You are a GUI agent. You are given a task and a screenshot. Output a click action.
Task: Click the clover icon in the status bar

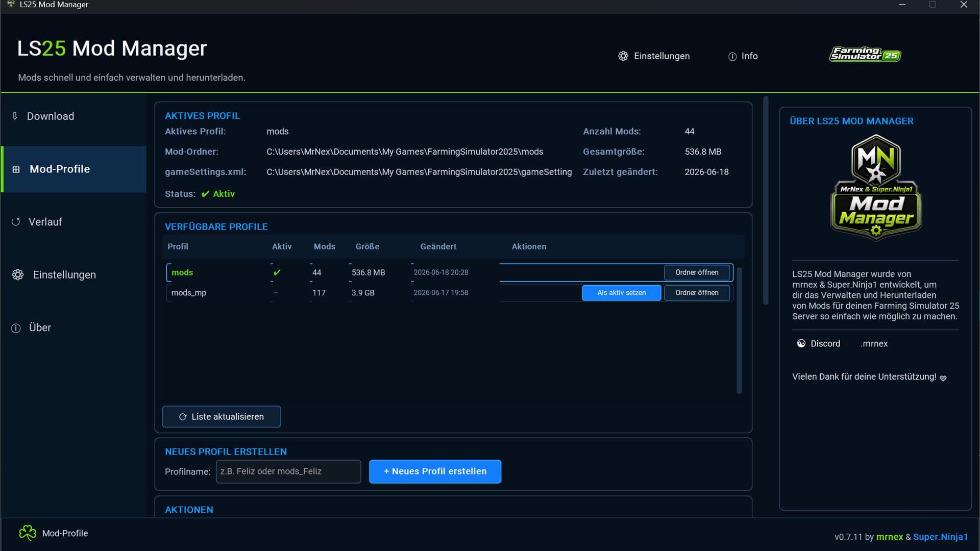pos(28,533)
